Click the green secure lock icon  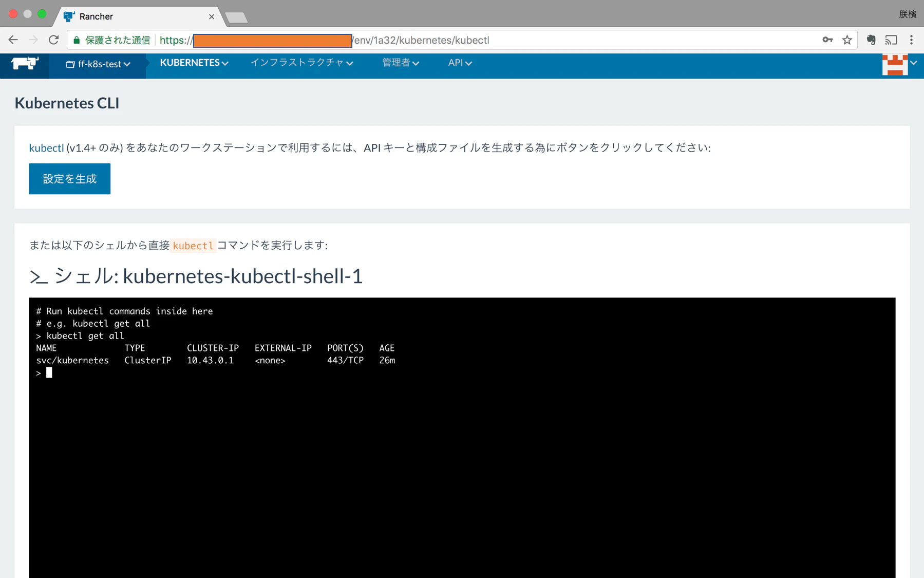point(77,40)
